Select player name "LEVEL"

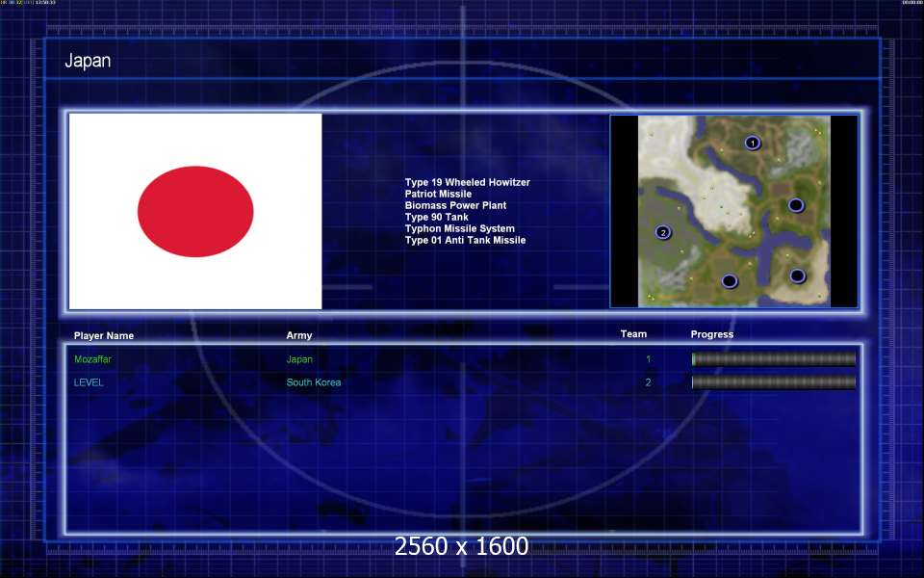pyautogui.click(x=89, y=382)
